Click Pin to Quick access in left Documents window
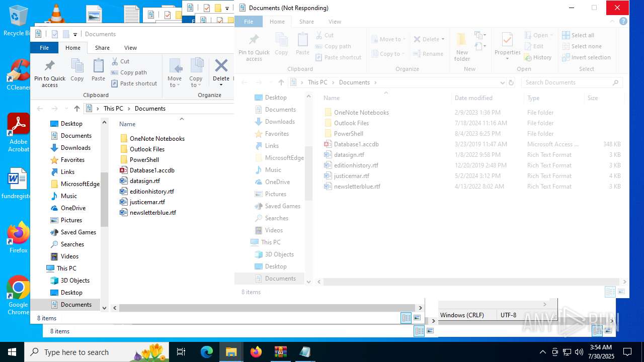 (50, 74)
